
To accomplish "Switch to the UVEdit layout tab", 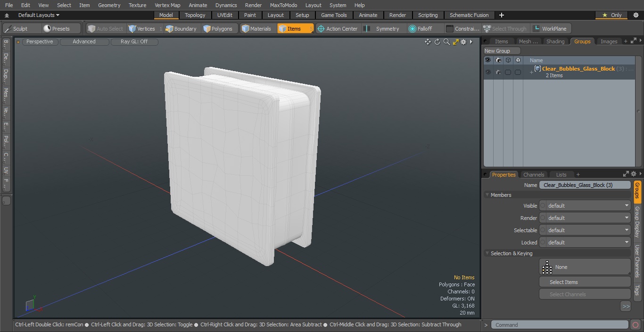I will tap(225, 15).
